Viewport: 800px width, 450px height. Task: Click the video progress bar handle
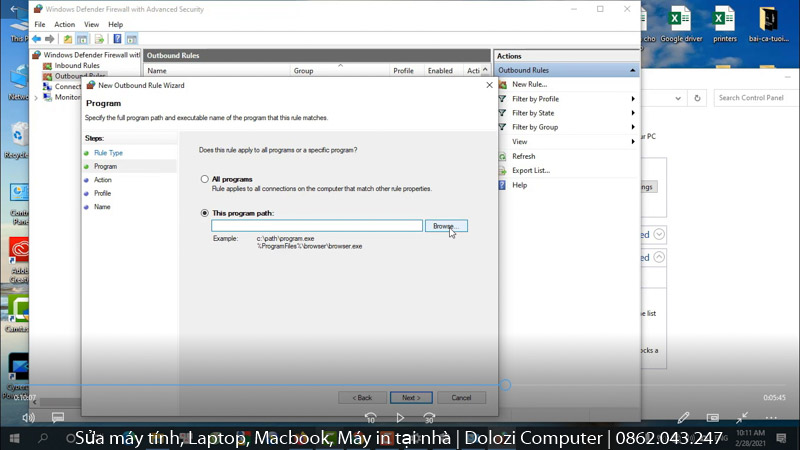coord(505,385)
